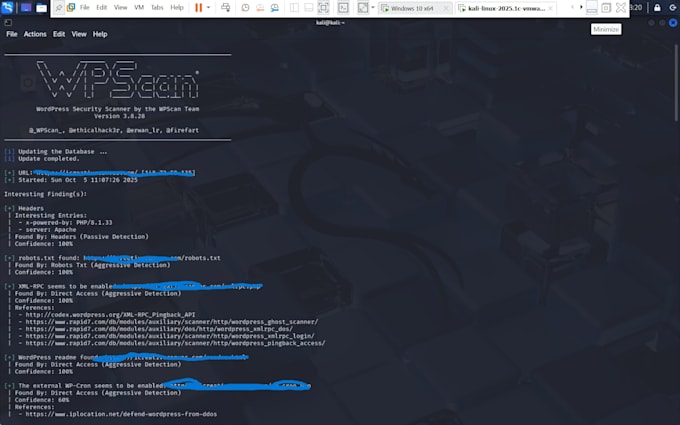Click the 'x-powered-by: PHP/8.1.33' line
Viewport: 680px width, 425px height.
click(x=69, y=222)
